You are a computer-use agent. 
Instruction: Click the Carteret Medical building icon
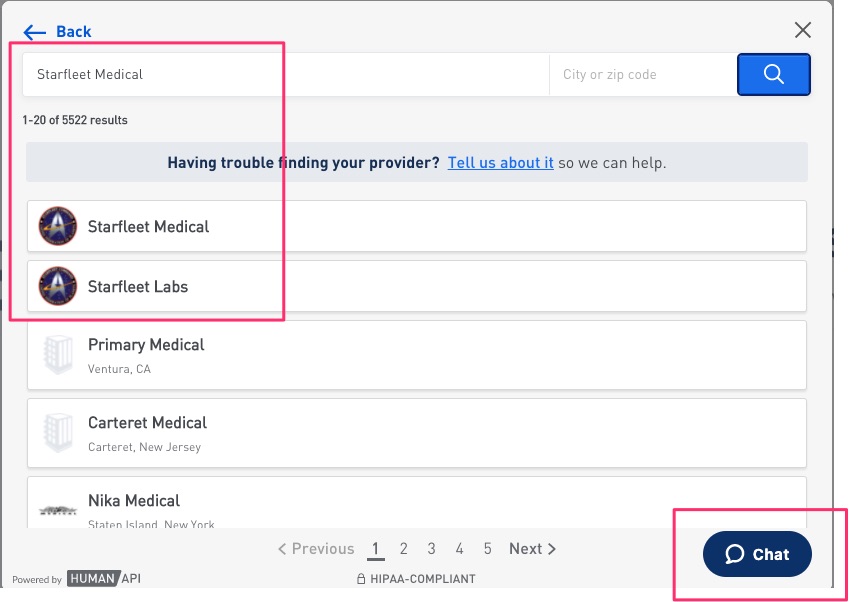tap(58, 433)
